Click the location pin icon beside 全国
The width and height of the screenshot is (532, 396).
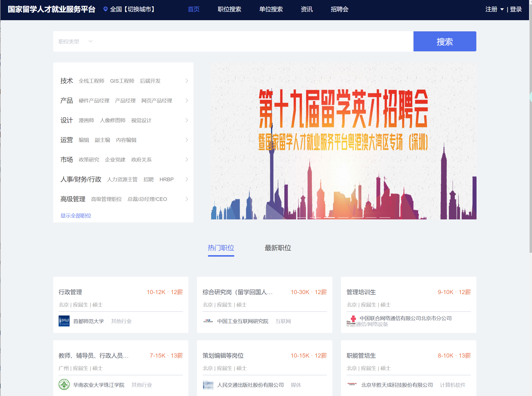pos(105,9)
